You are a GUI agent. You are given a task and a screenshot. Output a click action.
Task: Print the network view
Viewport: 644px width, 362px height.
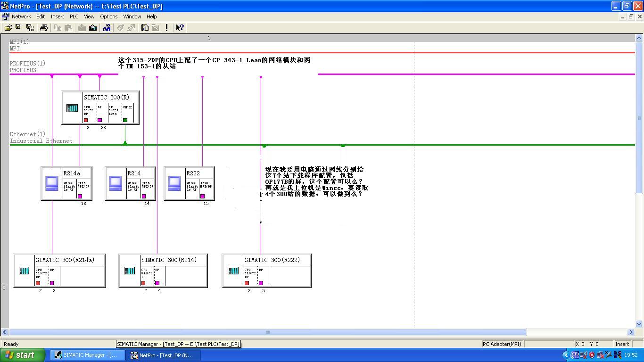(x=44, y=28)
